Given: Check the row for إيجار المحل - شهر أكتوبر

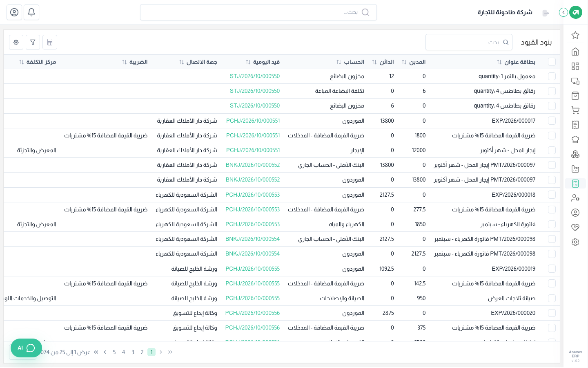Looking at the screenshot, I should tap(552, 150).
